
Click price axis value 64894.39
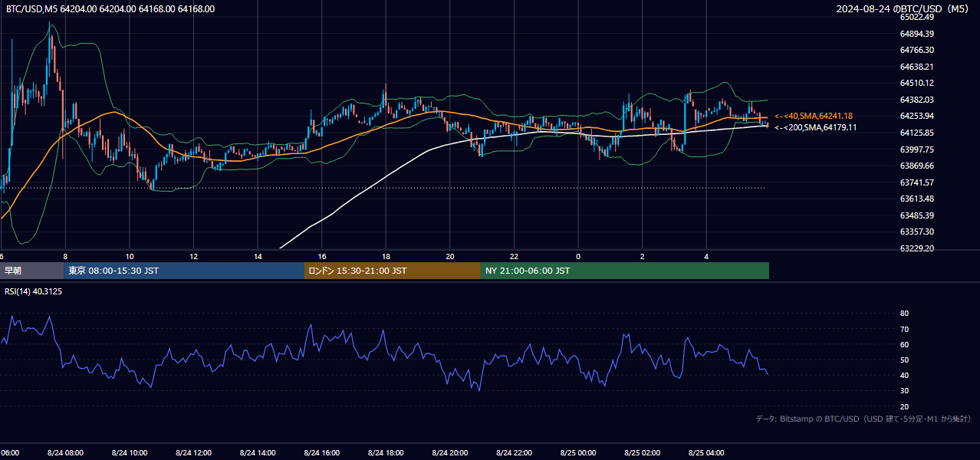(917, 34)
